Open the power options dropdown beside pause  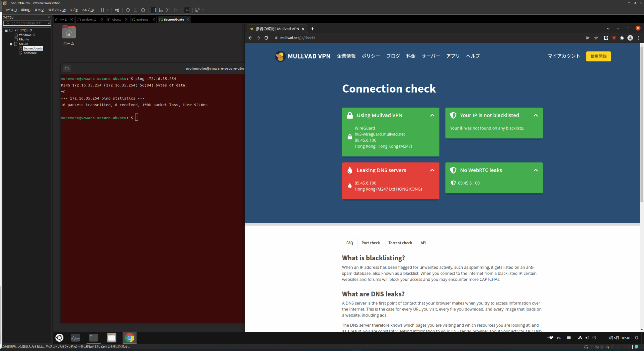tap(108, 10)
